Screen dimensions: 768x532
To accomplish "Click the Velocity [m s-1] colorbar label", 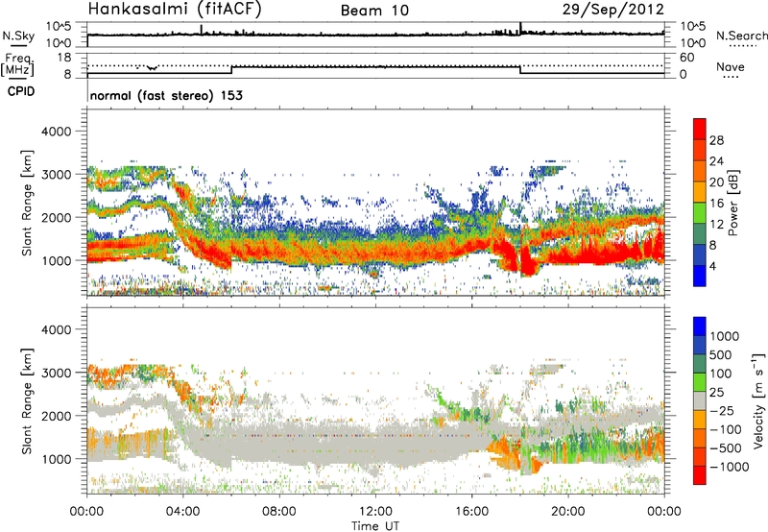I will 758,400.
